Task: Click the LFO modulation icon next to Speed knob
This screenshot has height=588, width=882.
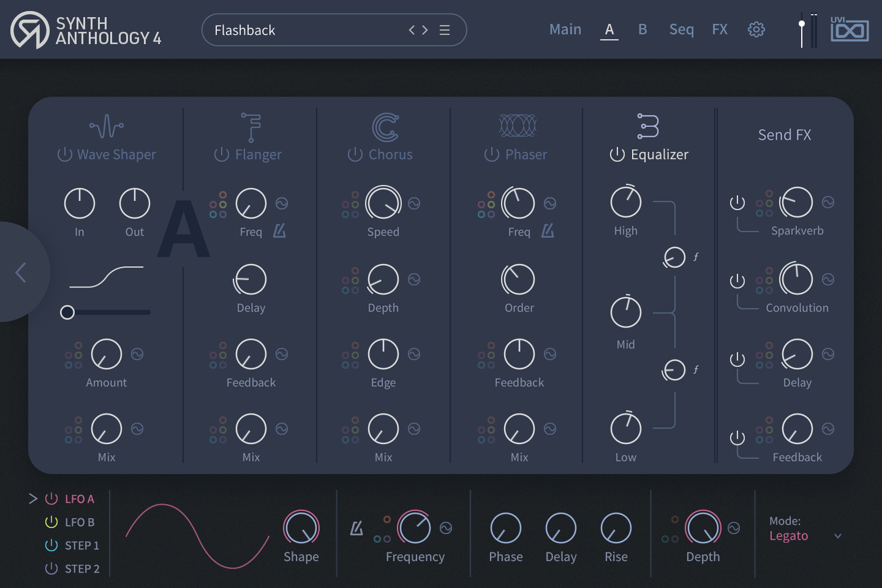Action: point(415,203)
